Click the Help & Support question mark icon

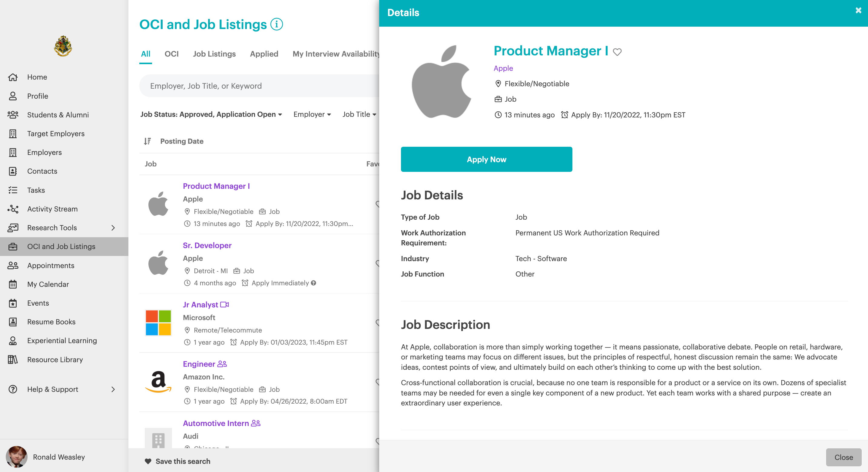(x=13, y=389)
